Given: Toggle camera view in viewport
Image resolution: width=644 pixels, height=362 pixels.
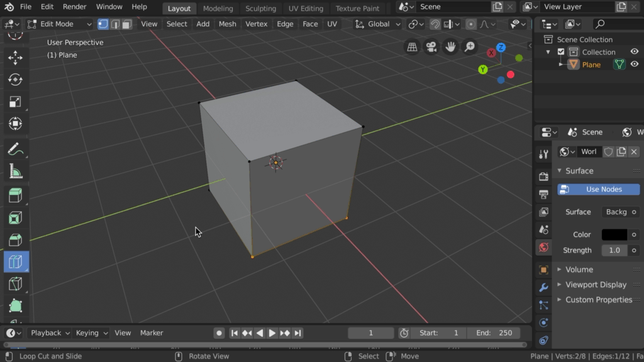Looking at the screenshot, I should coord(431,47).
